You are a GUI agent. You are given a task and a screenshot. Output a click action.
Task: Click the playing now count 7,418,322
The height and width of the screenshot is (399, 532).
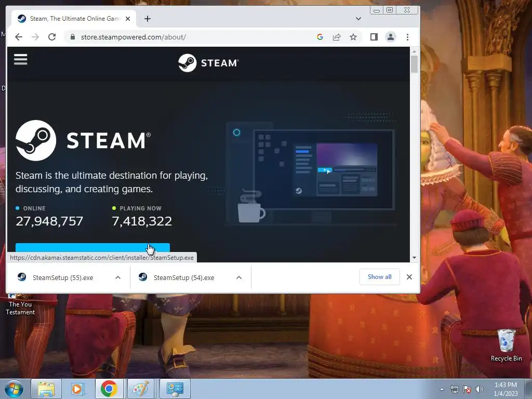(142, 221)
